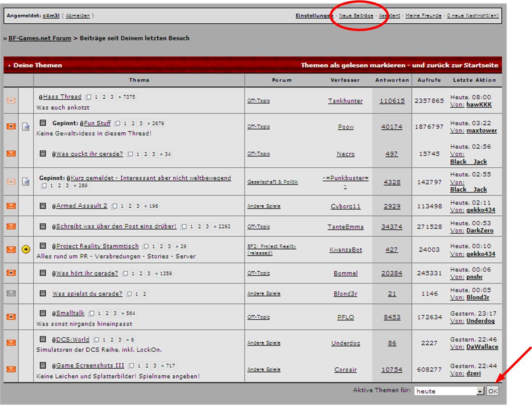The height and width of the screenshot is (405, 532).
Task: Click the newest-post icon before DCS:World
Action: [43, 339]
